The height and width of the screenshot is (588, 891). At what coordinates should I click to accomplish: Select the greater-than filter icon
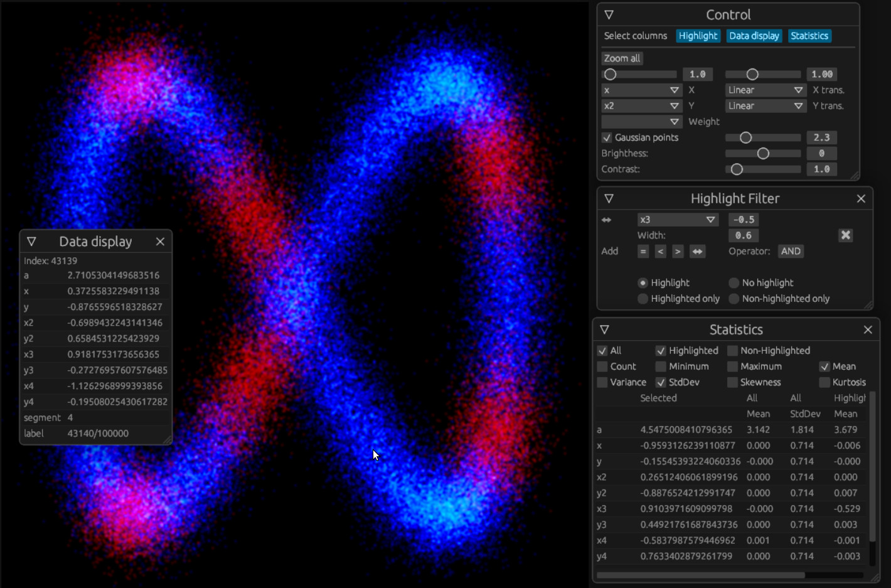pos(678,251)
